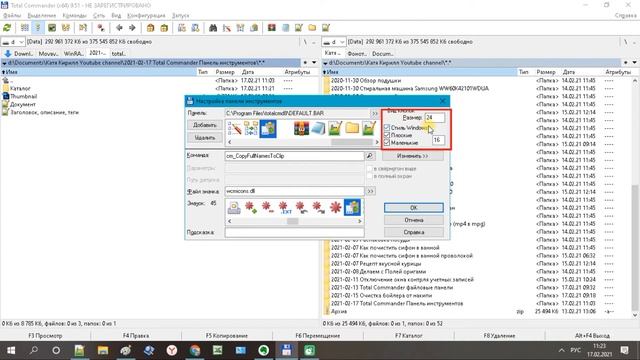Screen dimensions: 640x360
Task: Switch to the WinRA.. left tab
Action: pos(73,53)
